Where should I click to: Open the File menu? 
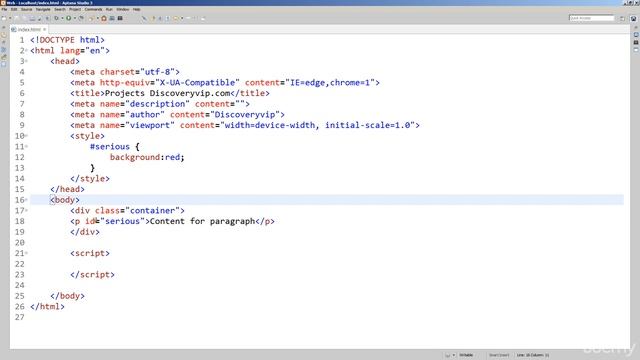[x=4, y=9]
